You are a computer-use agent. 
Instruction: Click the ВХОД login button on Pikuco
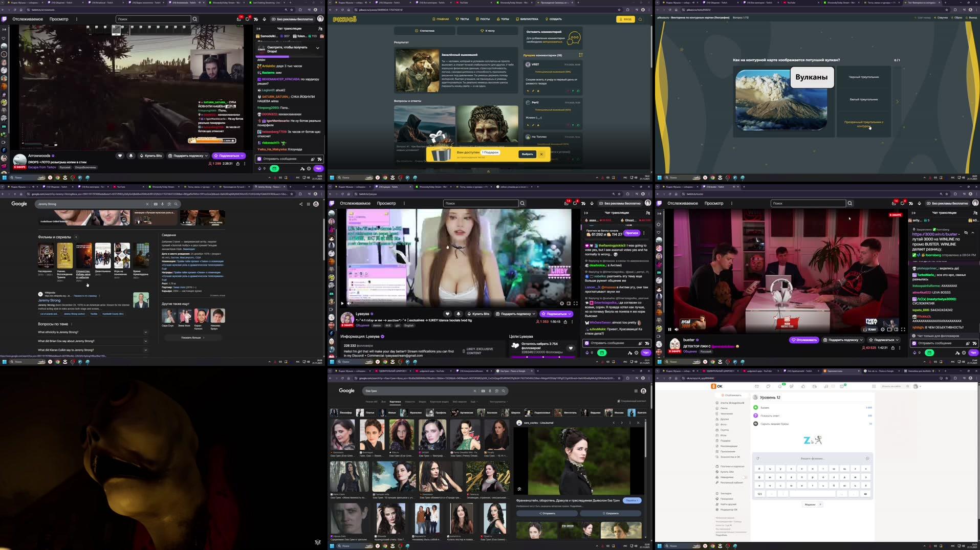tap(625, 19)
